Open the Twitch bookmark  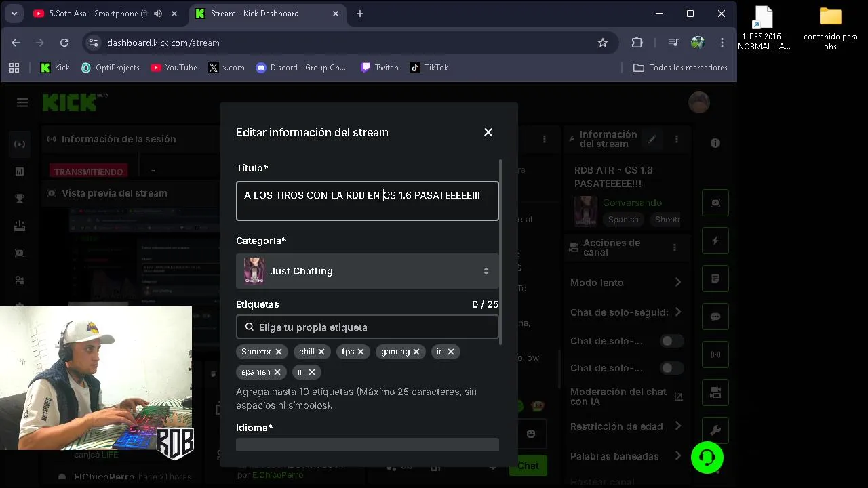click(x=380, y=68)
